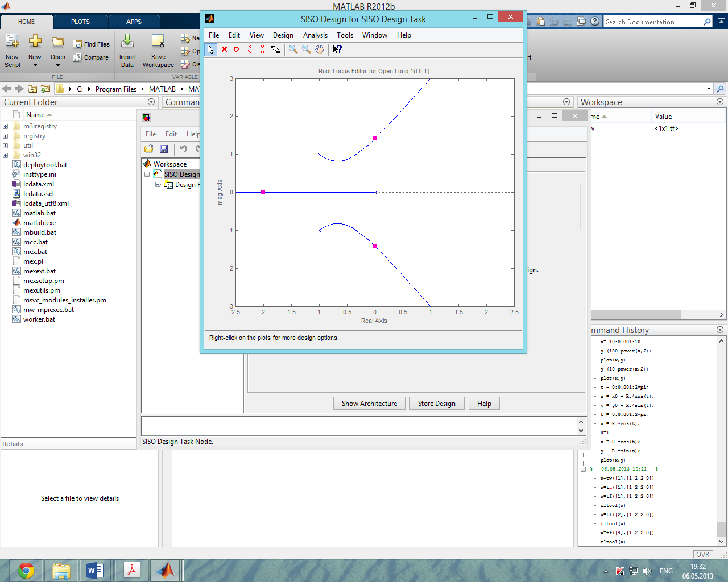728x582 pixels.
Task: Select matlab.exe in Current Folder
Action: point(39,223)
